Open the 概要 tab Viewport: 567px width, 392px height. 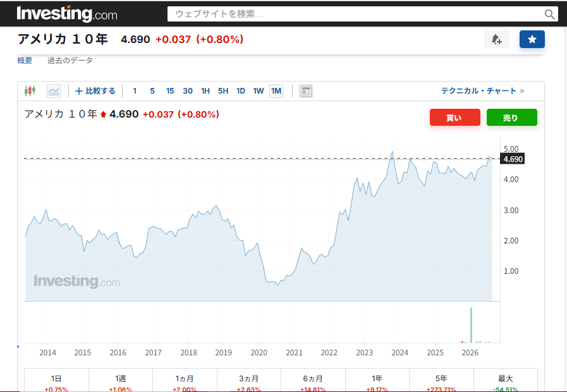(25, 61)
